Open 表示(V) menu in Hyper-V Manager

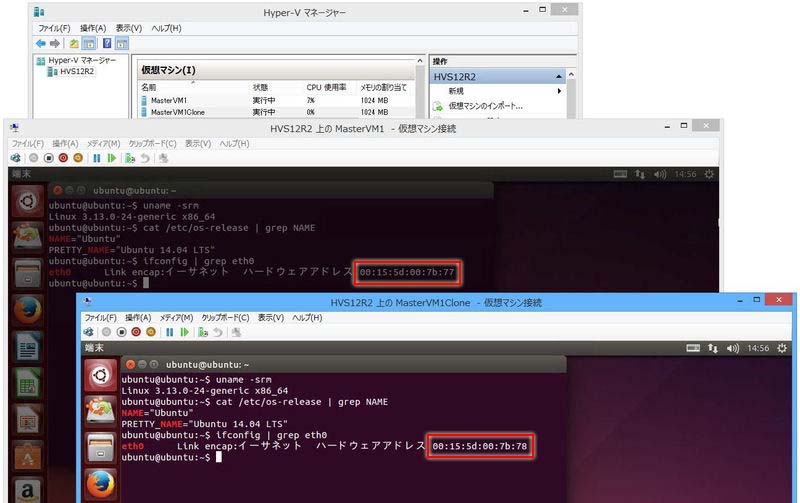tap(129, 28)
